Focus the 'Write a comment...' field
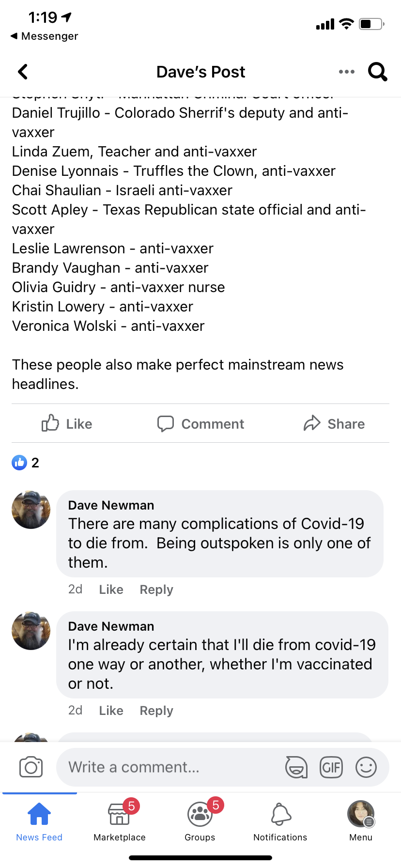This screenshot has height=868, width=401. [170, 767]
